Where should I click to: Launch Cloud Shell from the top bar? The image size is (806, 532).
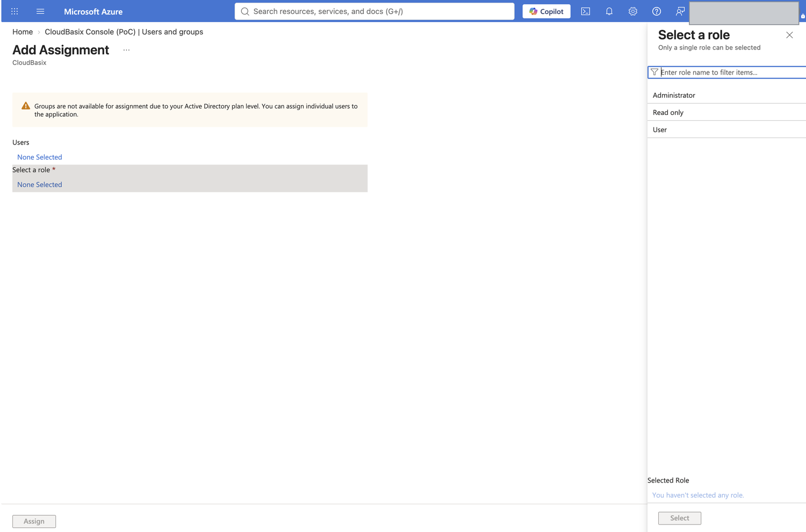[586, 11]
